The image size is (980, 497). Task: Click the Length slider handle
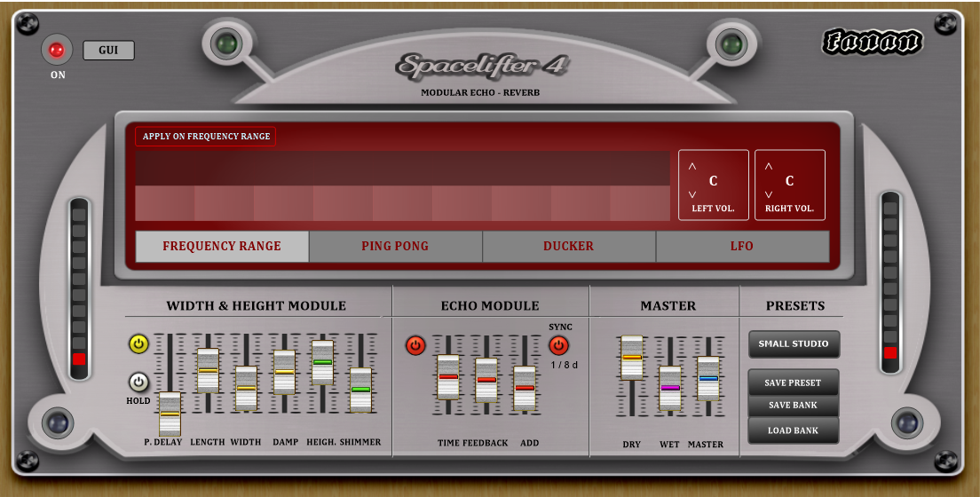(208, 371)
